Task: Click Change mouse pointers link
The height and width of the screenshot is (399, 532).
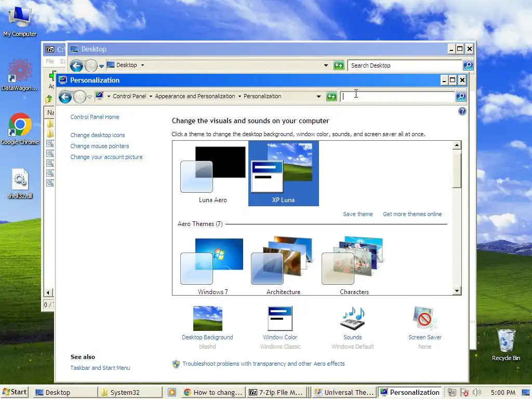Action: click(x=99, y=146)
